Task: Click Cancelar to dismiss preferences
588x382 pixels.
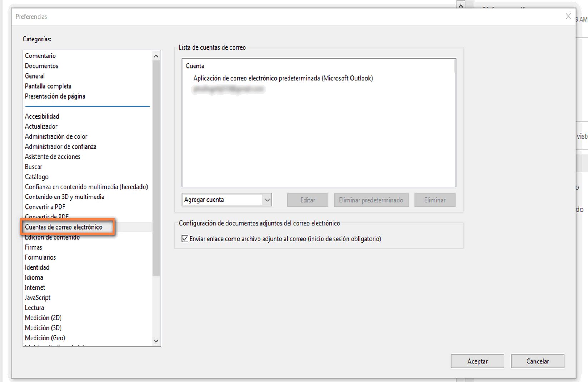Action: [538, 361]
